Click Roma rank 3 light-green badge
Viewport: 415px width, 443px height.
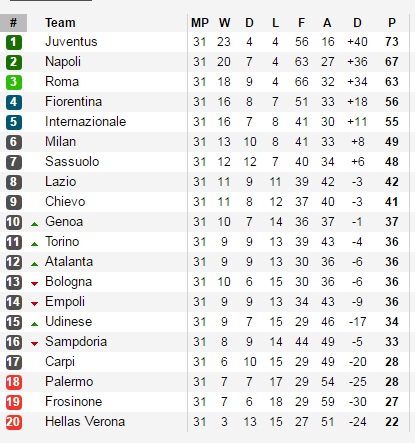14,82
